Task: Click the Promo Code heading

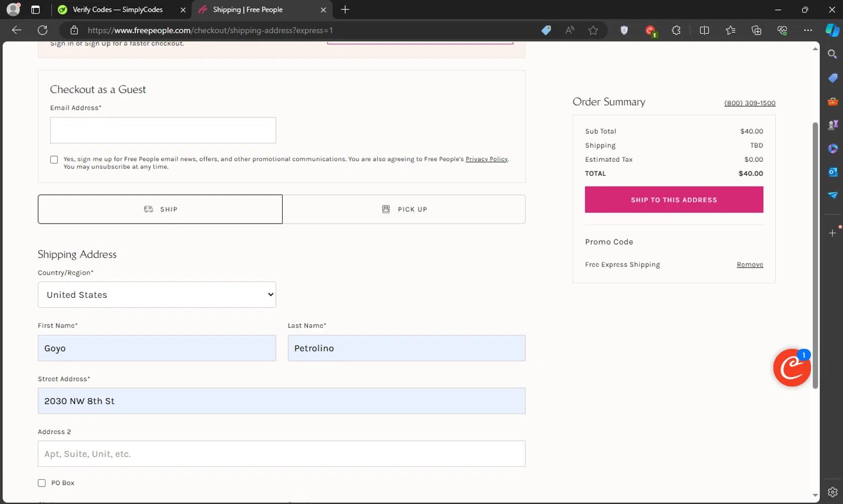Action: 609,242
